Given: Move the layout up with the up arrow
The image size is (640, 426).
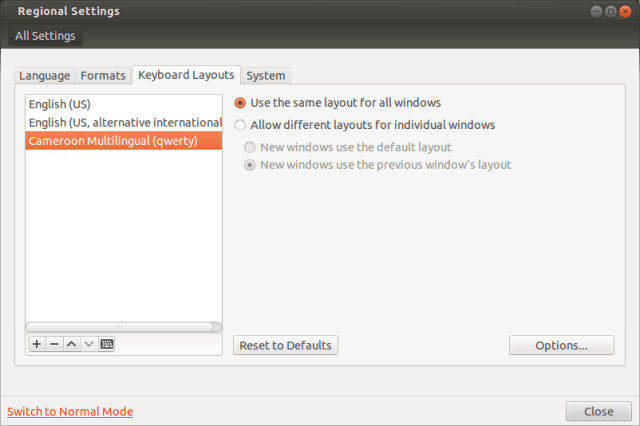Looking at the screenshot, I should (71, 344).
